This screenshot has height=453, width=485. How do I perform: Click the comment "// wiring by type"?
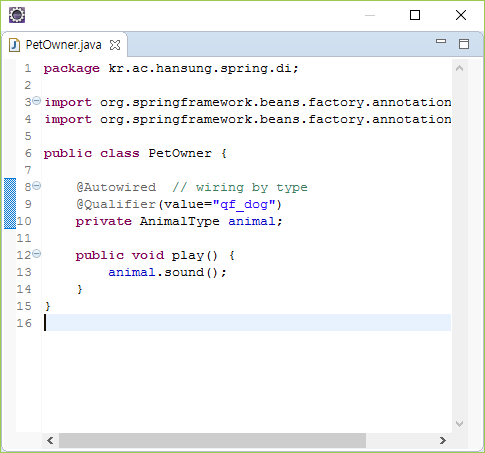(240, 188)
